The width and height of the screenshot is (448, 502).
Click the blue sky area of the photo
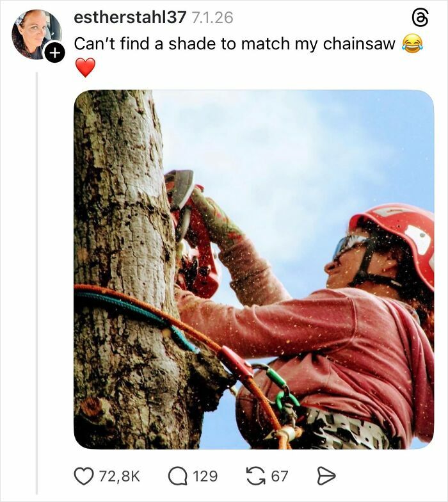point(288,147)
